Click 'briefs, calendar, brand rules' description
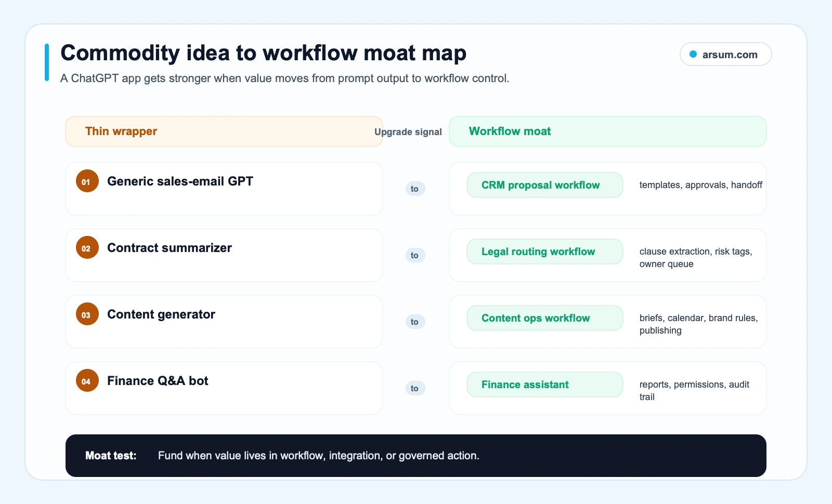This screenshot has width=832, height=504. (x=699, y=324)
